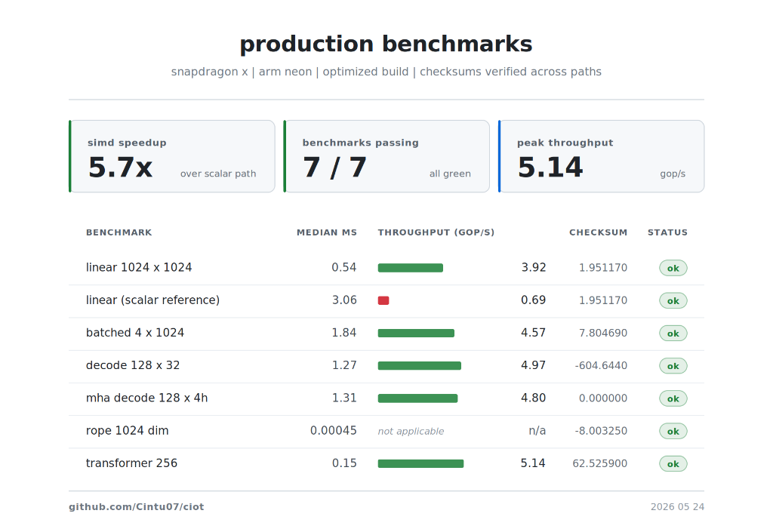The width and height of the screenshot is (773, 532).
Task: Click the ok badge for linear 1024 x 1024
Action: [x=673, y=268]
